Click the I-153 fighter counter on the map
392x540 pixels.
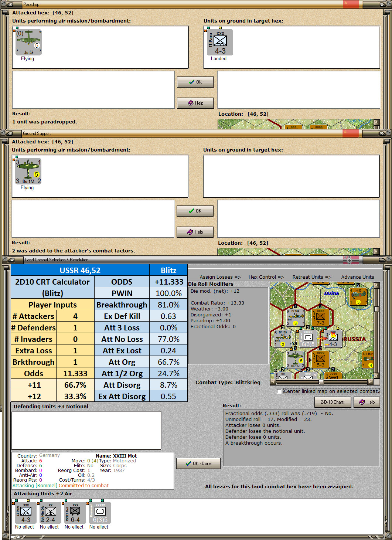point(358,296)
